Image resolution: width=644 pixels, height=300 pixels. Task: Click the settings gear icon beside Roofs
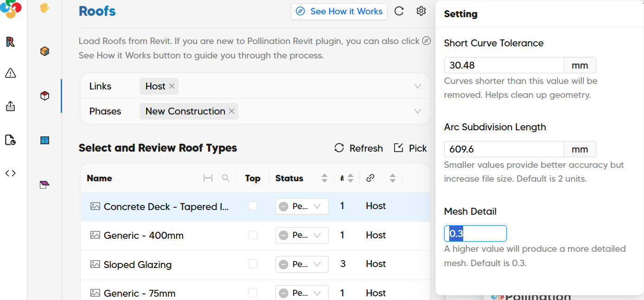[x=421, y=11]
